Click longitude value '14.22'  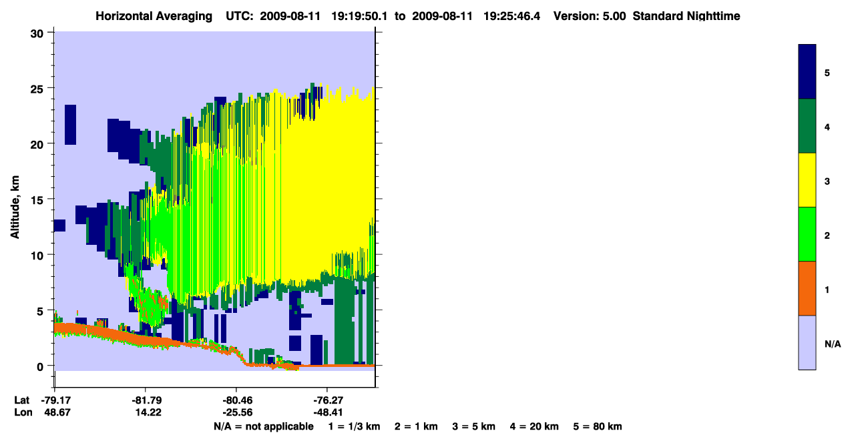(x=148, y=412)
